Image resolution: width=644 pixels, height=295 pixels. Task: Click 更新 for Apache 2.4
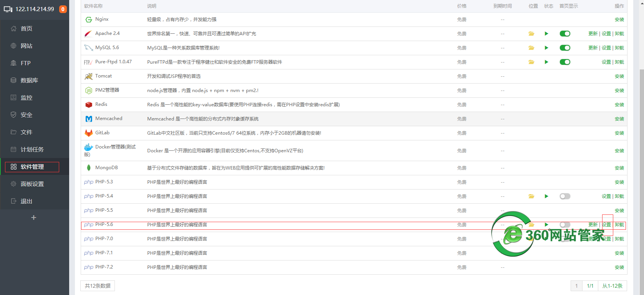point(593,34)
